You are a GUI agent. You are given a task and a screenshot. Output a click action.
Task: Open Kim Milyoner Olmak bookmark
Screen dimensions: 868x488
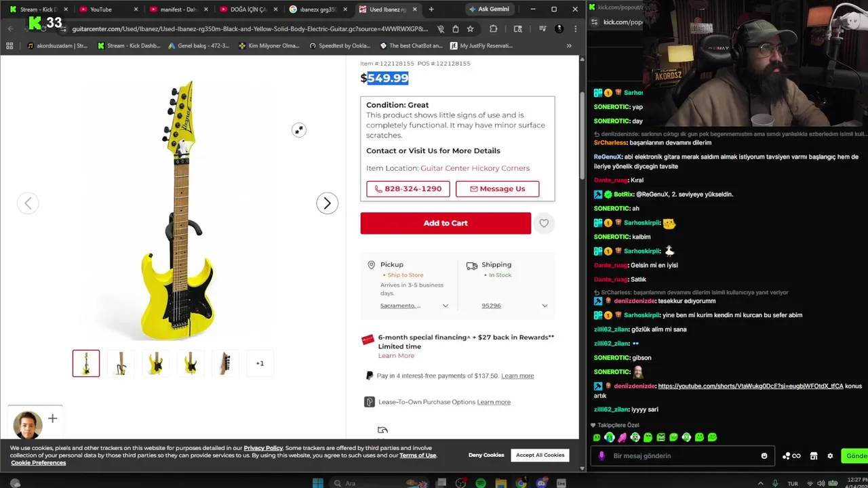click(269, 46)
